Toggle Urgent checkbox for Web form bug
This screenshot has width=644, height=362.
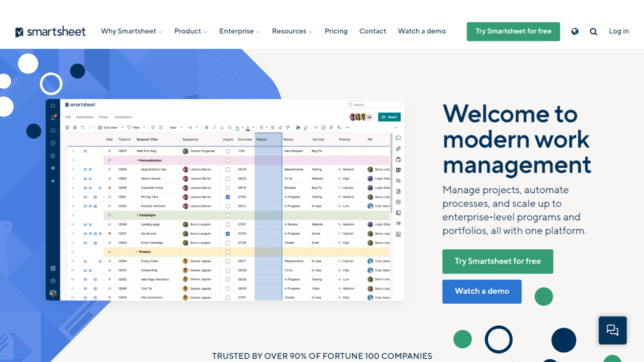pyautogui.click(x=228, y=151)
